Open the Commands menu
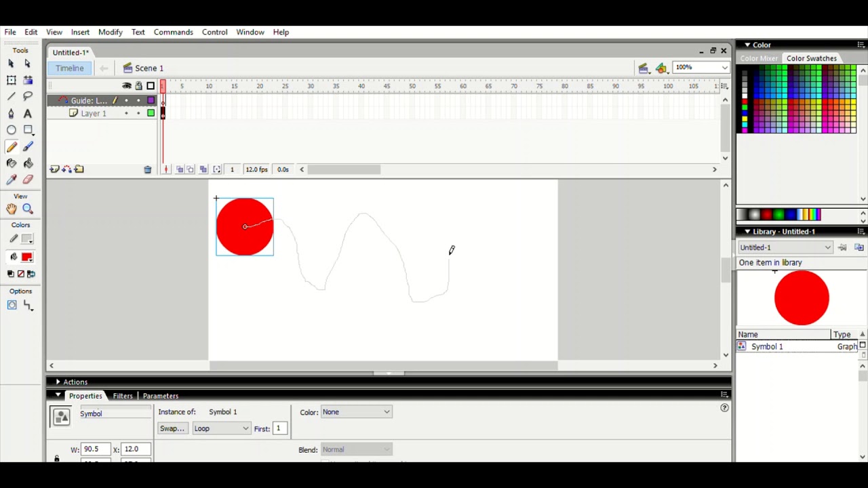The image size is (868, 488). pyautogui.click(x=173, y=32)
